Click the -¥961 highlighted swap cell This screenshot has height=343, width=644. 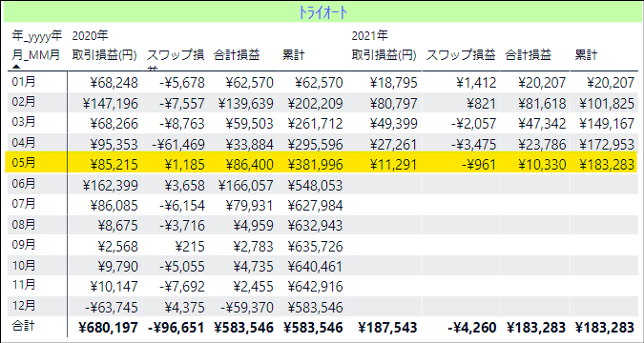click(x=478, y=165)
